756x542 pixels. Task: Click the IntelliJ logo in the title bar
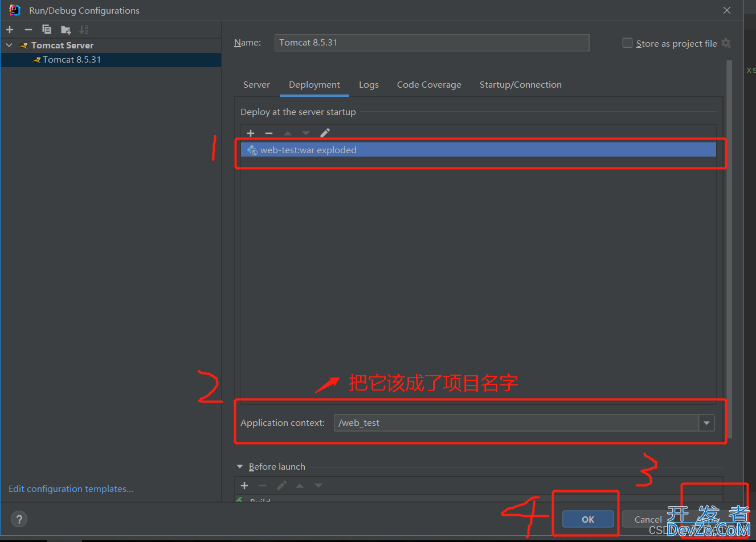click(15, 10)
